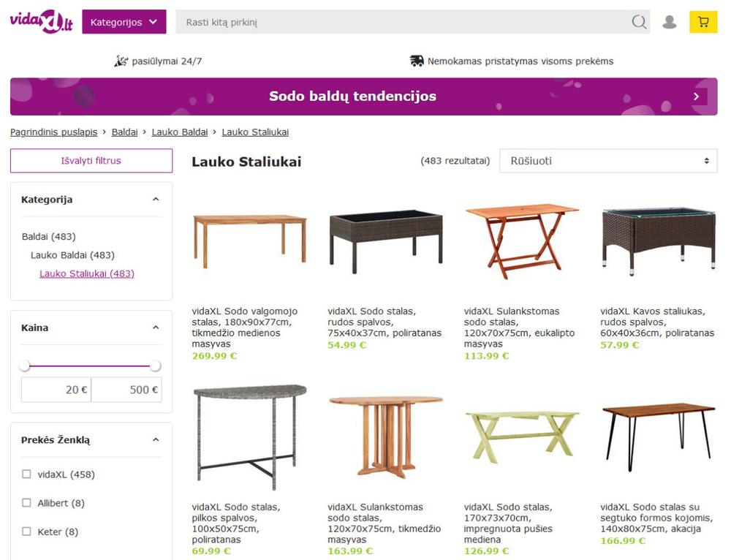
Task: Click the vidaXL.lt logo
Action: 41,21
